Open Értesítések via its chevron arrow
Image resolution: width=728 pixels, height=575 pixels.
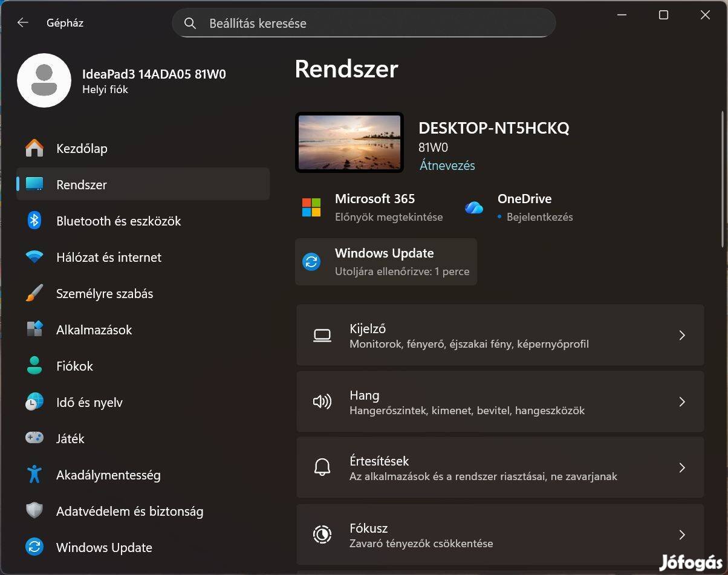click(x=682, y=467)
